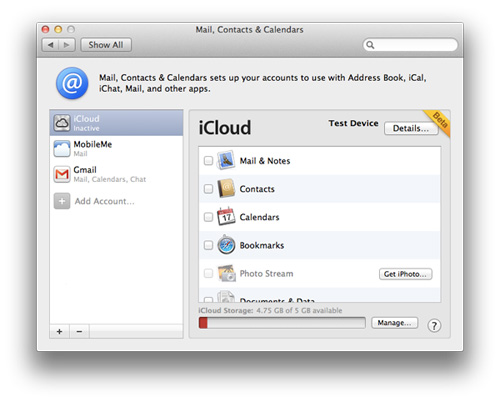Click the Photo Stream photos icon
Screen dimensions: 500x402
tap(227, 273)
